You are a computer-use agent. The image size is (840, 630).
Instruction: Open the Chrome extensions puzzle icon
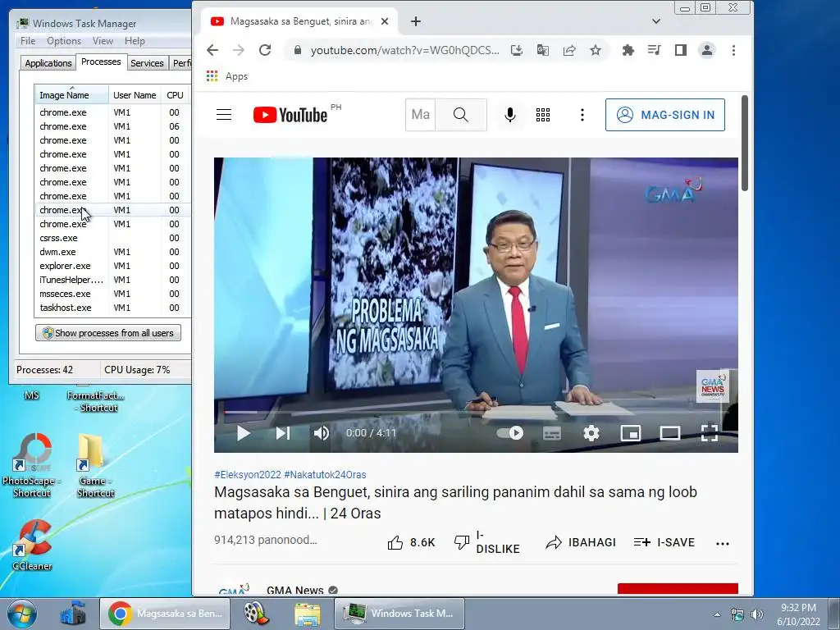[x=628, y=50]
